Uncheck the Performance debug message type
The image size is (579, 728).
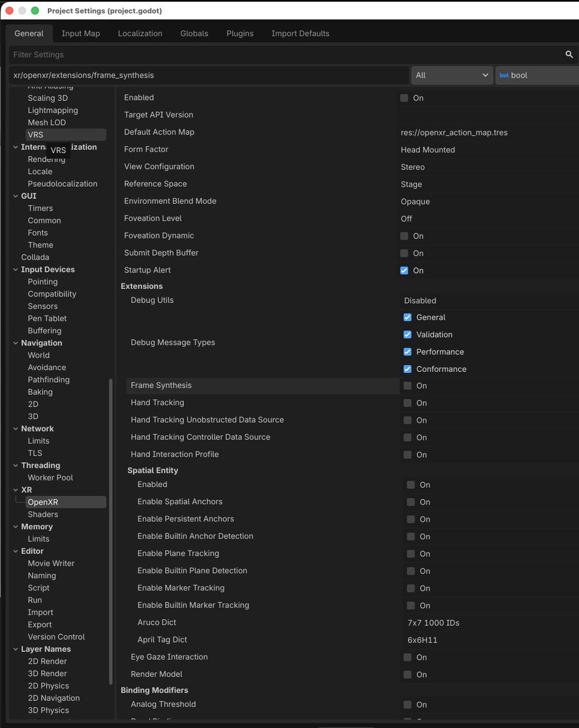pos(407,352)
